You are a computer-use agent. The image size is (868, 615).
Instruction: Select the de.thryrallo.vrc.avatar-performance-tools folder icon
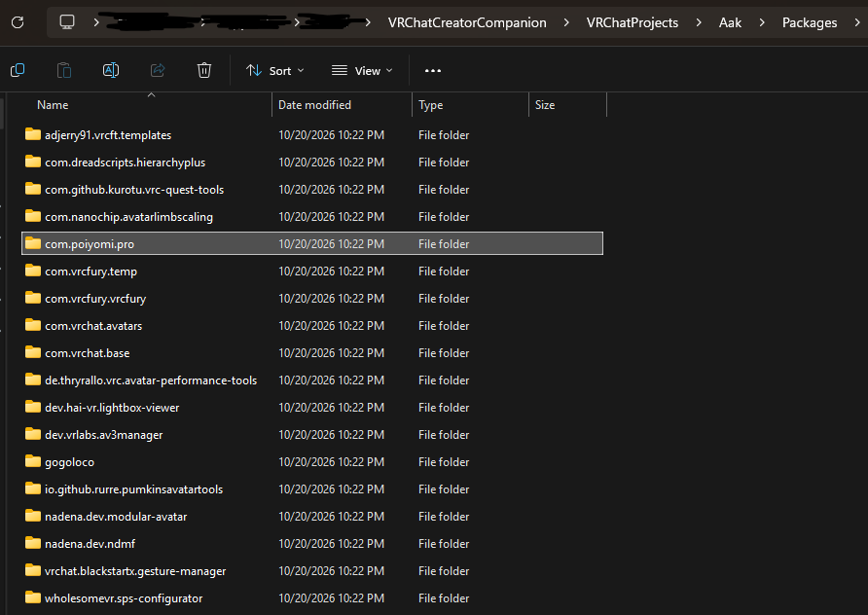(x=33, y=380)
